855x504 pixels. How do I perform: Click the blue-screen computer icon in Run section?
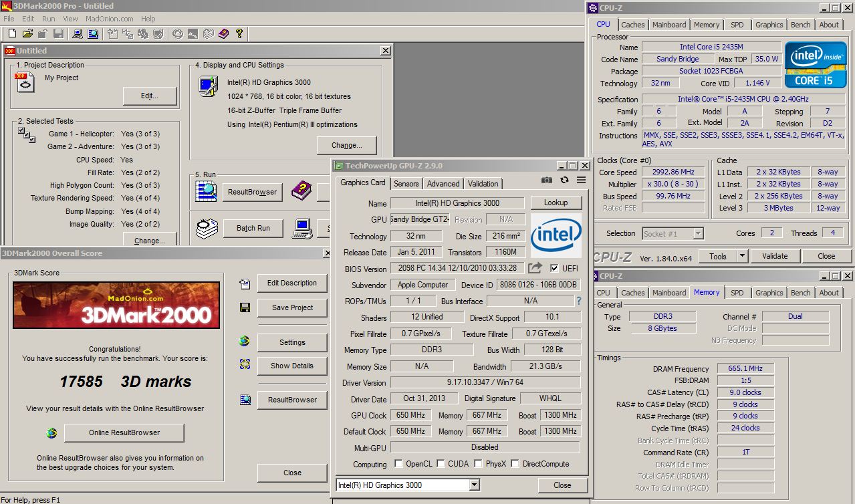[303, 228]
